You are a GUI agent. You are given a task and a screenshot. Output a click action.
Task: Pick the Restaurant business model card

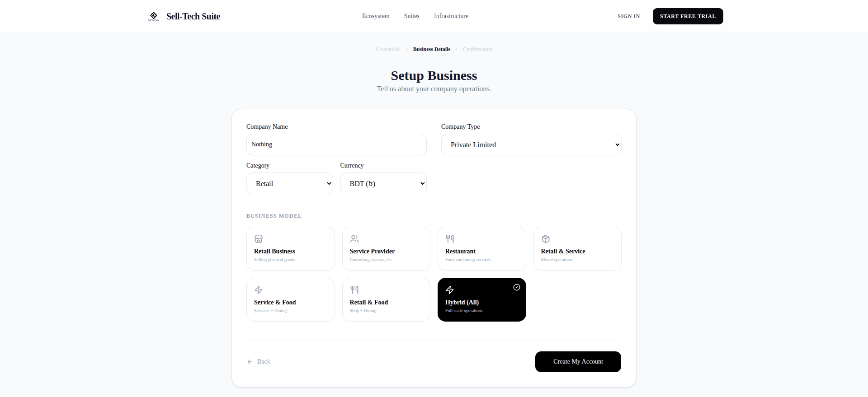pos(482,248)
